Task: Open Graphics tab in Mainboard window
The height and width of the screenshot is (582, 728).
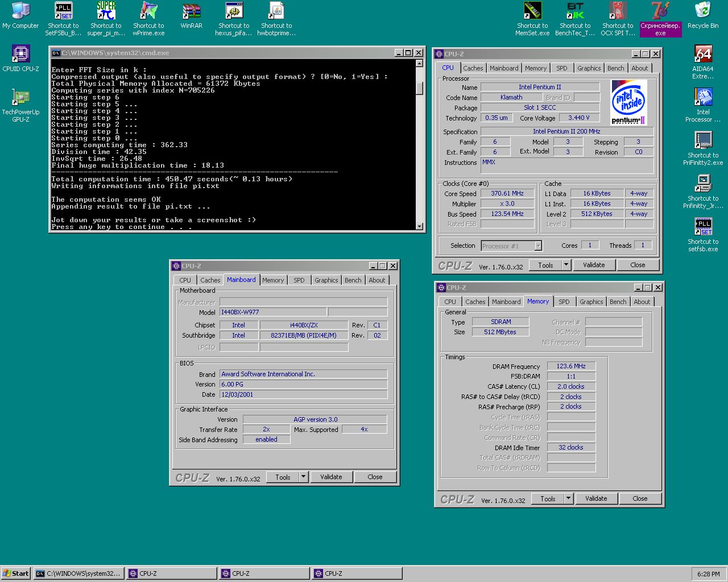Action: [x=326, y=280]
